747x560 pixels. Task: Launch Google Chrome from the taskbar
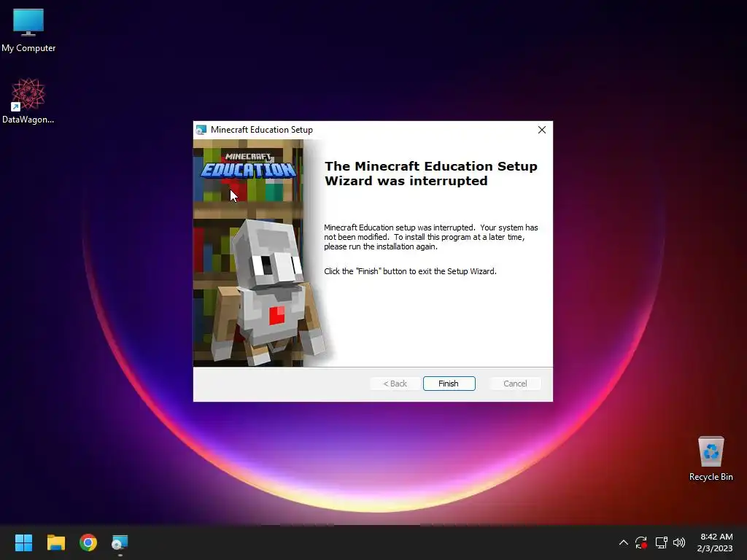88,542
